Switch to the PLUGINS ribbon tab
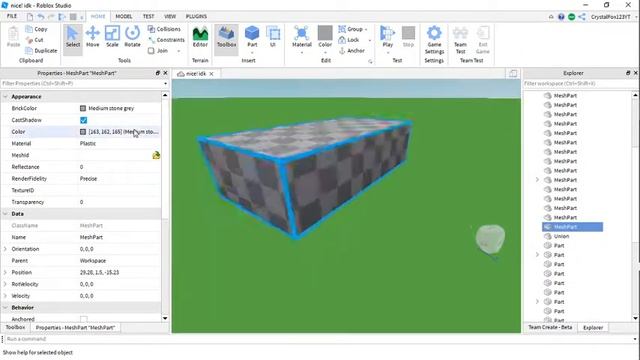Image resolution: width=640 pixels, height=360 pixels. [x=196, y=16]
